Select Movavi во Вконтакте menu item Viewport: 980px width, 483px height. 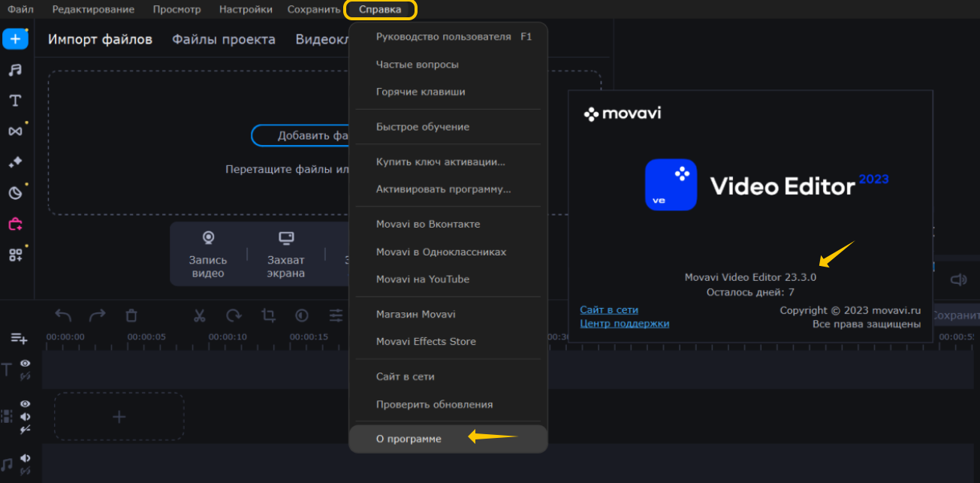tap(448, 224)
